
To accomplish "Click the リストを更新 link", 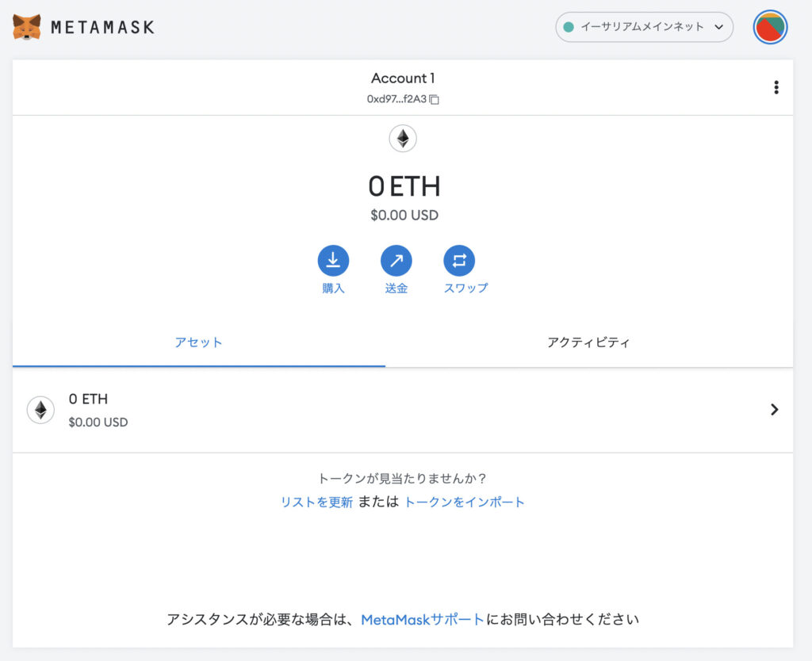I will [316, 502].
